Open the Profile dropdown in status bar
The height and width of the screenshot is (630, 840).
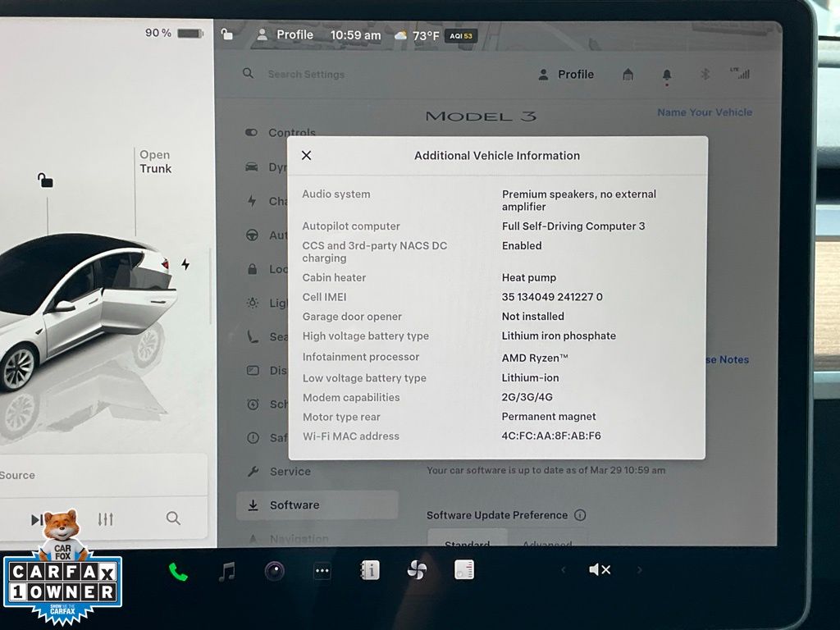click(x=285, y=35)
